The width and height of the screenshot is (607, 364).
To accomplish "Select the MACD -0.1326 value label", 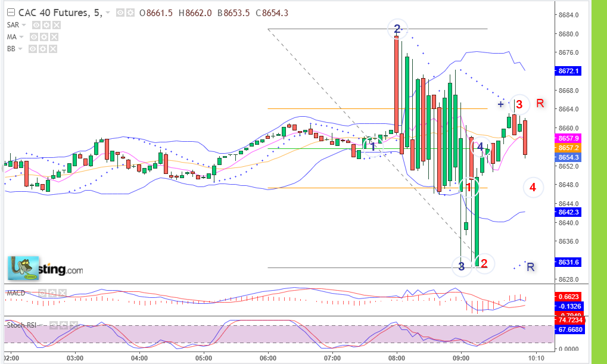I will point(568,306).
